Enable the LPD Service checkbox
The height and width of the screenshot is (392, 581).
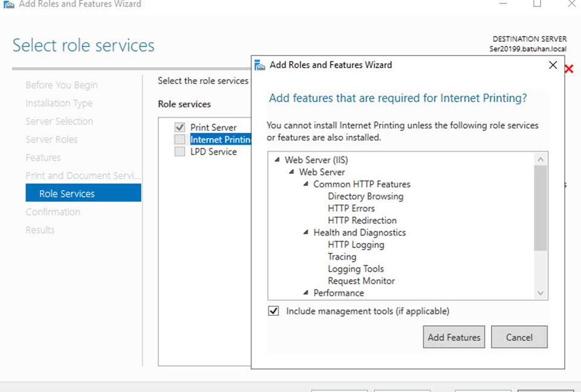coord(180,152)
